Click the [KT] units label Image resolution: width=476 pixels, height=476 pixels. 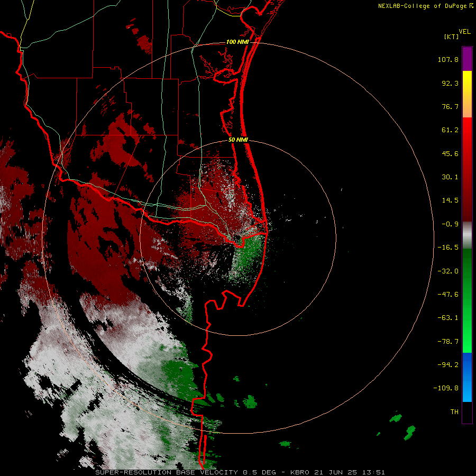pyautogui.click(x=451, y=36)
